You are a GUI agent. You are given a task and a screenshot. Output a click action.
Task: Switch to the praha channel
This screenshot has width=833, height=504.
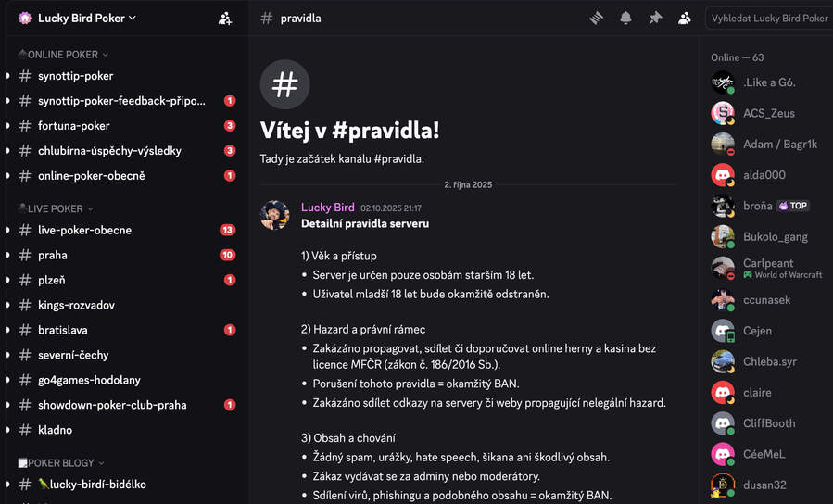point(53,255)
